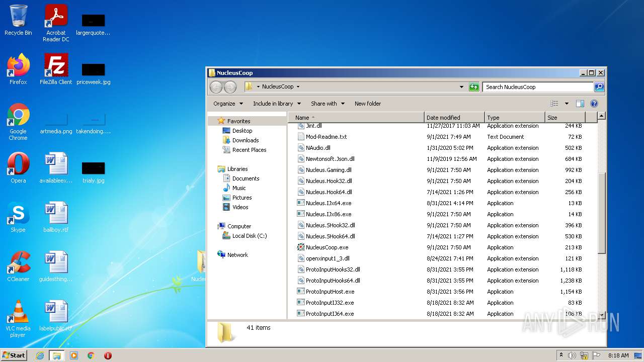This screenshot has height=362, width=644.
Task: Open Internet Explorer from taskbar
Action: point(40,355)
